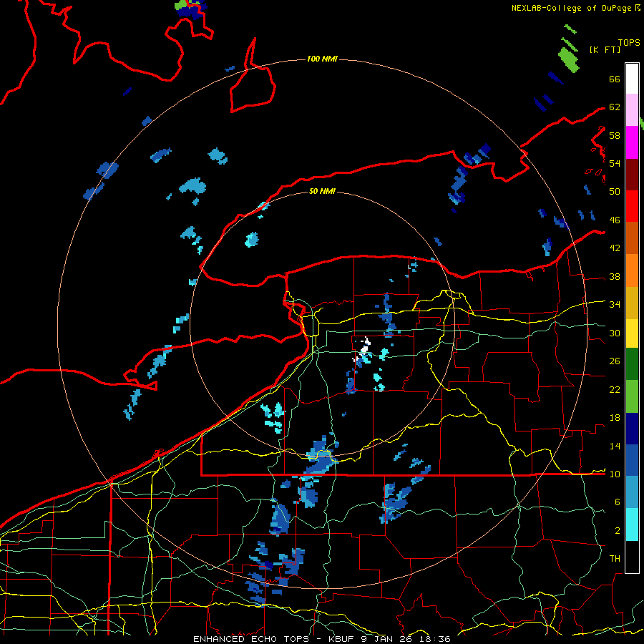Click the 30 legend value
This screenshot has width=644, height=644.
615,333
